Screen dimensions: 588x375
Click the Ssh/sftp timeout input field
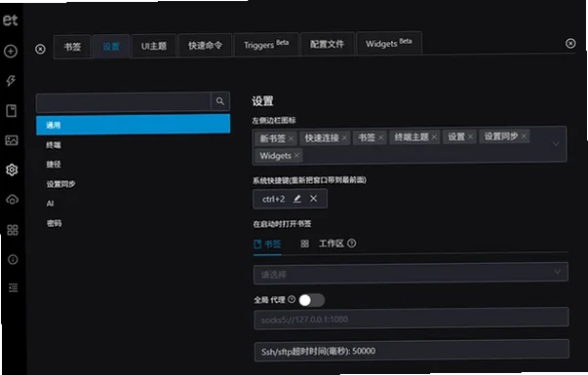[412, 351]
